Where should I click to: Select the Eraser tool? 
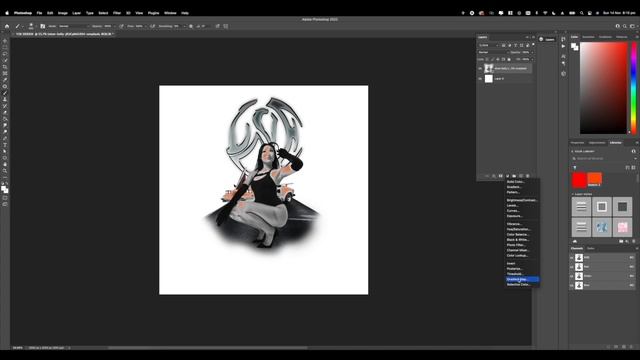(x=5, y=112)
